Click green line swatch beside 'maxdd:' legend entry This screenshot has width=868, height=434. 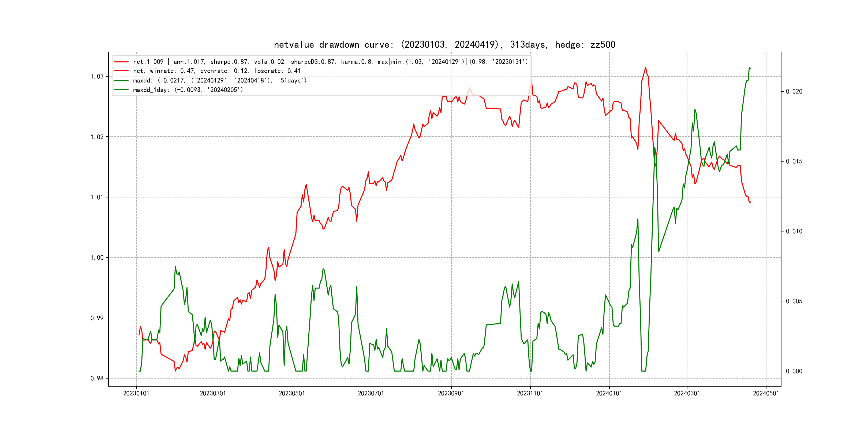pos(121,81)
